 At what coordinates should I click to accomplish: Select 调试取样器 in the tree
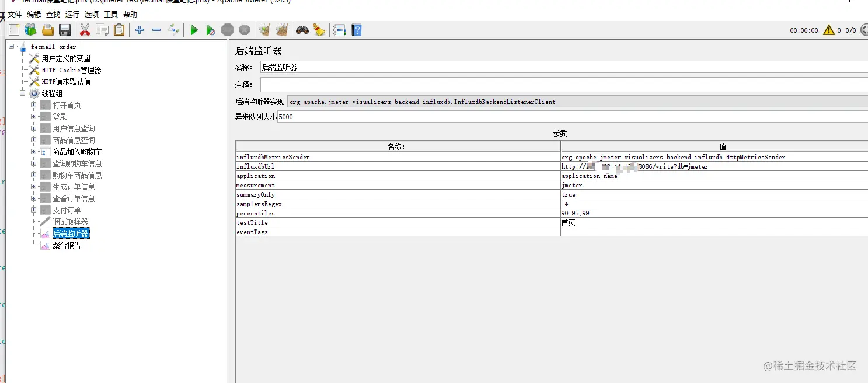[70, 222]
